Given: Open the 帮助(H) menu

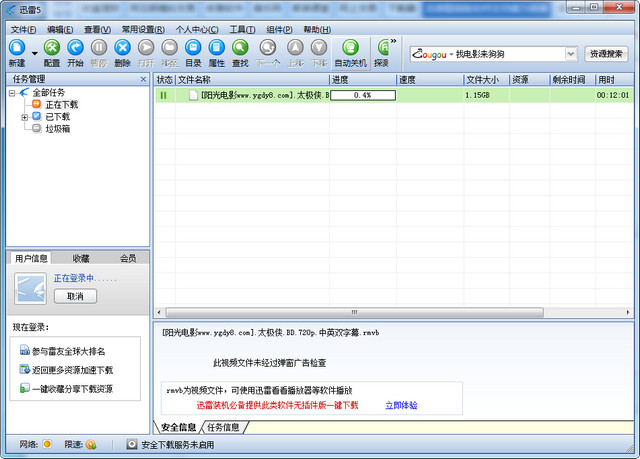Looking at the screenshot, I should 317,29.
